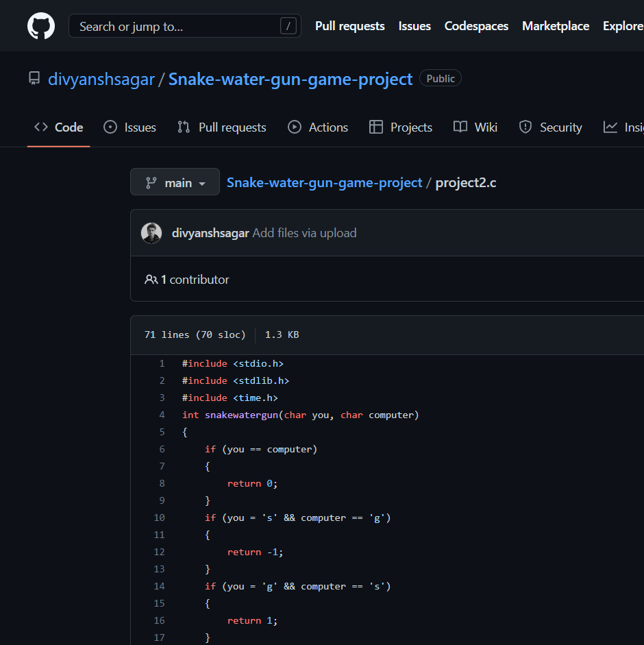Viewport: 644px width, 645px height.
Task: Click the Issues circle-dot icon
Action: pyautogui.click(x=110, y=127)
